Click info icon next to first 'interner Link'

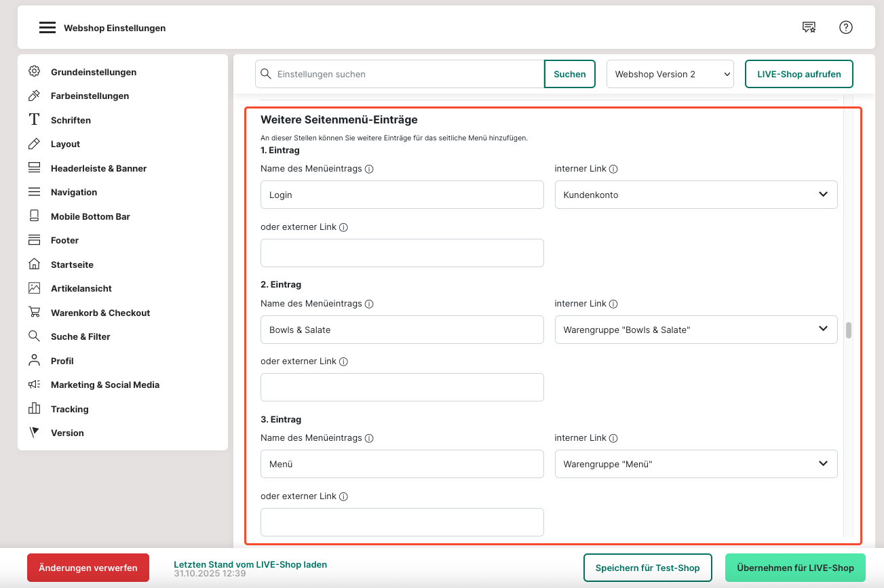(613, 170)
